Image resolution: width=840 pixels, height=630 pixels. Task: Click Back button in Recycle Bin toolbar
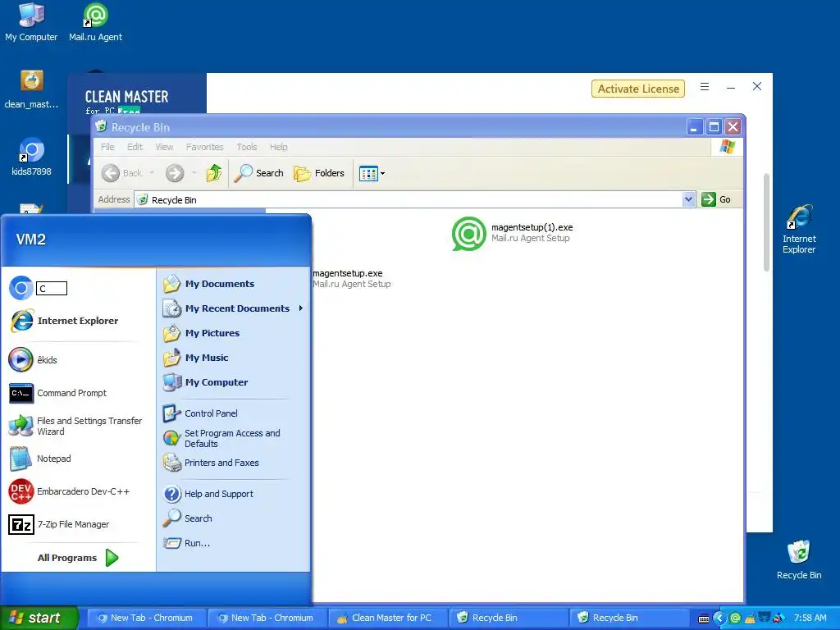(121, 173)
